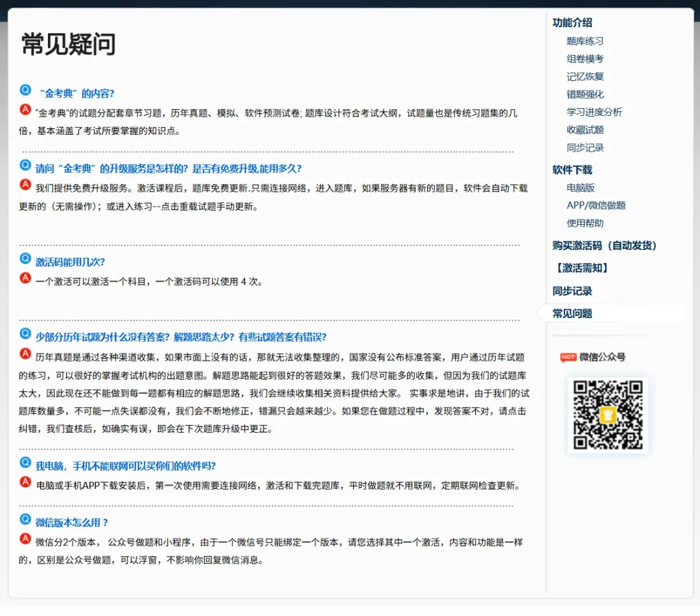Image resolution: width=700 pixels, height=616 pixels.
Task: Click the A icon before 一个激活可以激活一个科目
Action: 25,278
